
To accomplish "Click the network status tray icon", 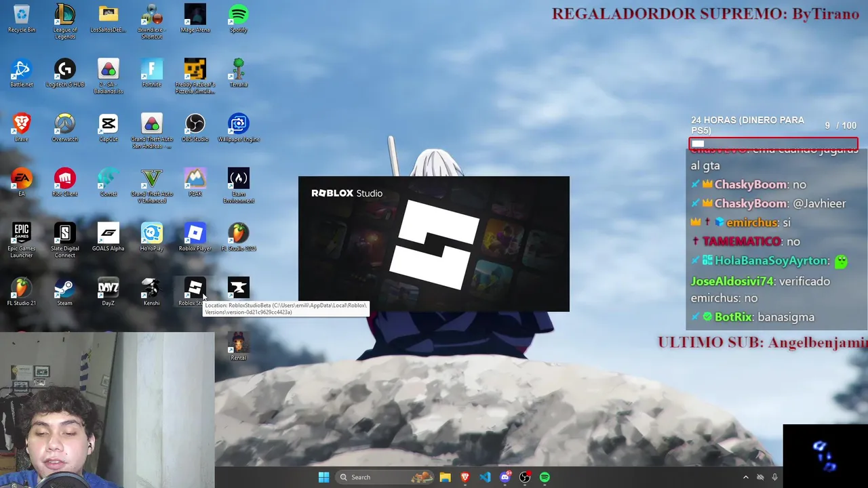I will pyautogui.click(x=760, y=477).
